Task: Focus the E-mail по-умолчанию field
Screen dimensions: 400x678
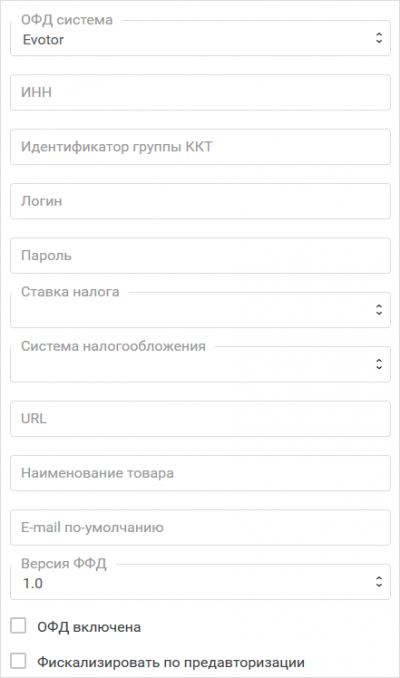Action: (200, 528)
